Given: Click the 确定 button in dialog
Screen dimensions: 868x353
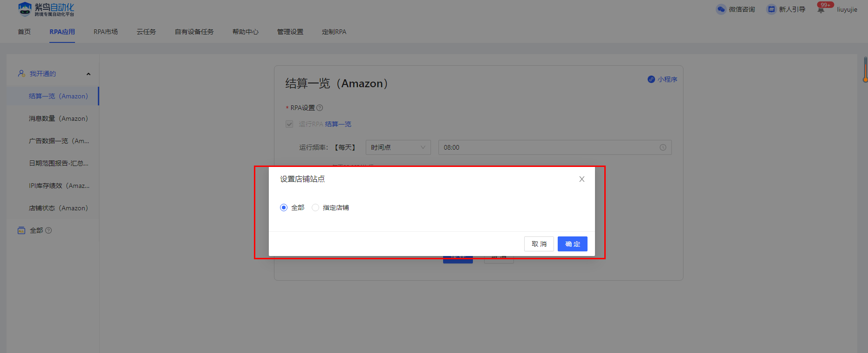Looking at the screenshot, I should point(573,244).
